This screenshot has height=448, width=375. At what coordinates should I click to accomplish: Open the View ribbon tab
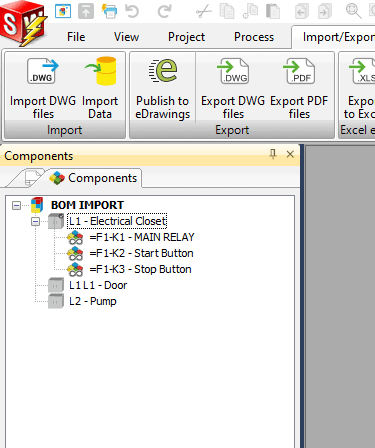pos(126,37)
